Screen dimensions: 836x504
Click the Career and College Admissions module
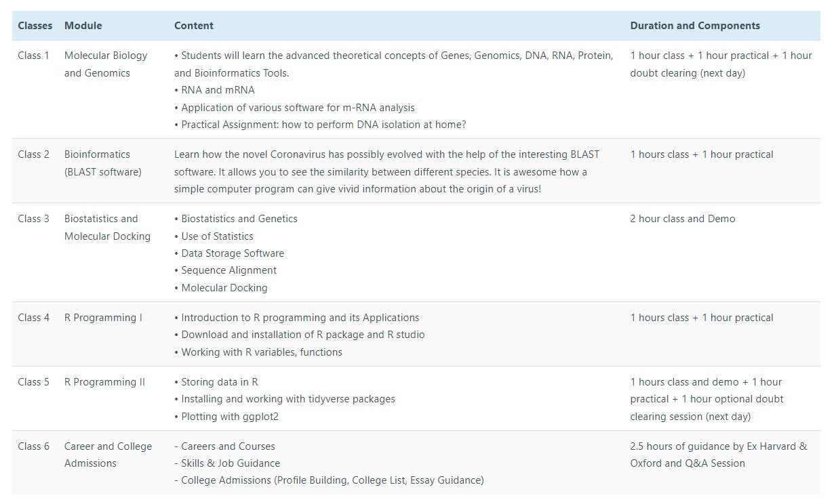tap(108, 455)
